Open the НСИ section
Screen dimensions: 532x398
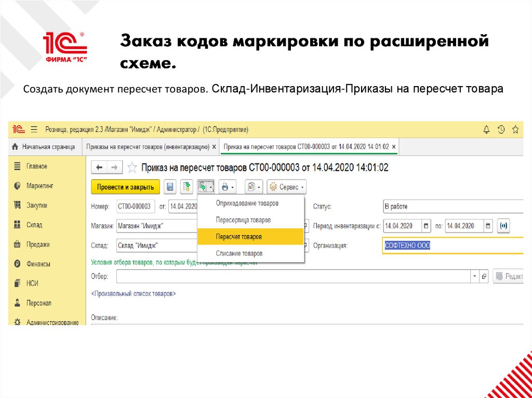pos(33,283)
